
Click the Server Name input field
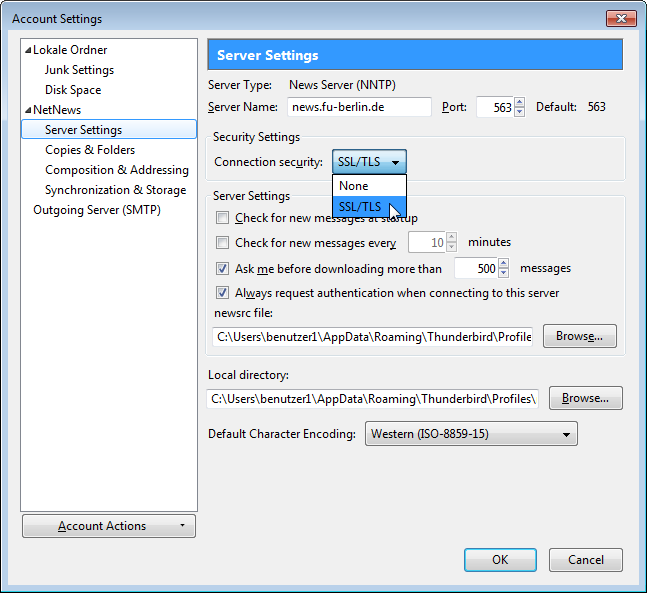click(x=359, y=107)
